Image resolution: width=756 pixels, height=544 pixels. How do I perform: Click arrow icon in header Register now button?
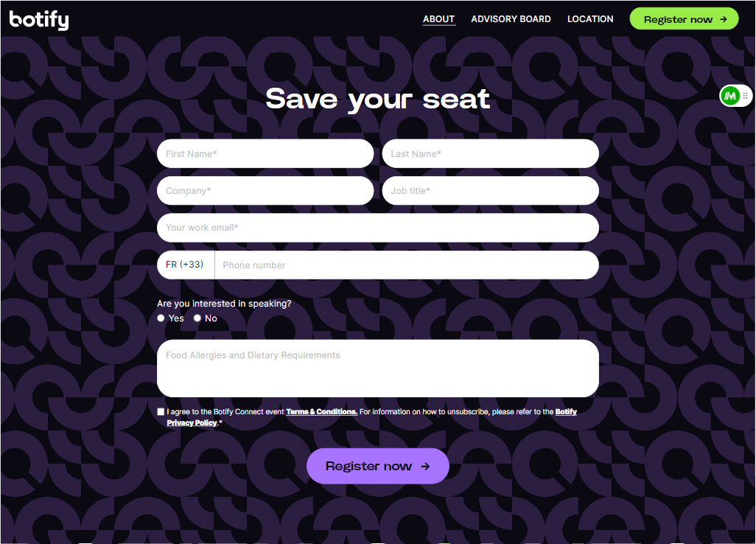[724, 19]
